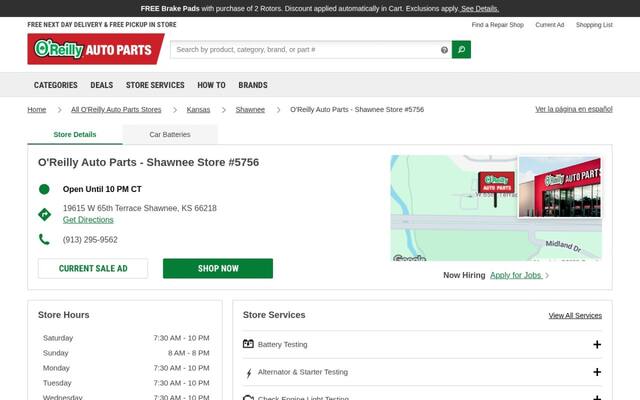640x400 pixels.
Task: Click the O'Reilly Auto Parts logo
Action: click(x=96, y=49)
